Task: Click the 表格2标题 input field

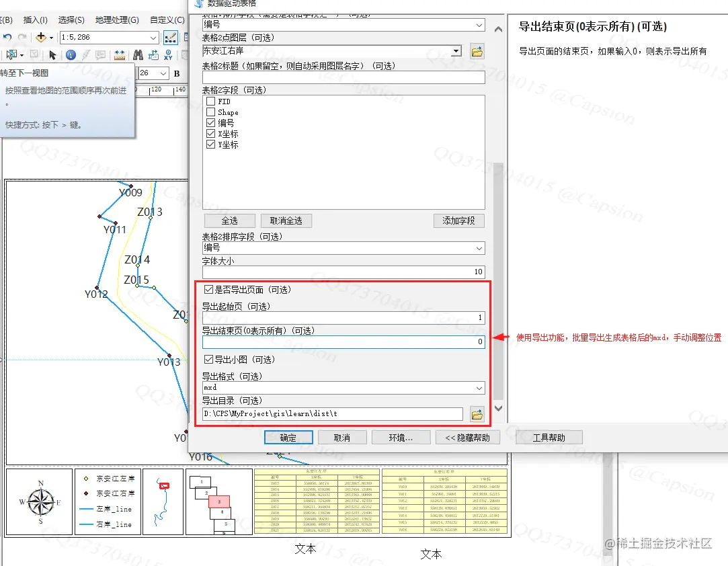Action: click(343, 77)
